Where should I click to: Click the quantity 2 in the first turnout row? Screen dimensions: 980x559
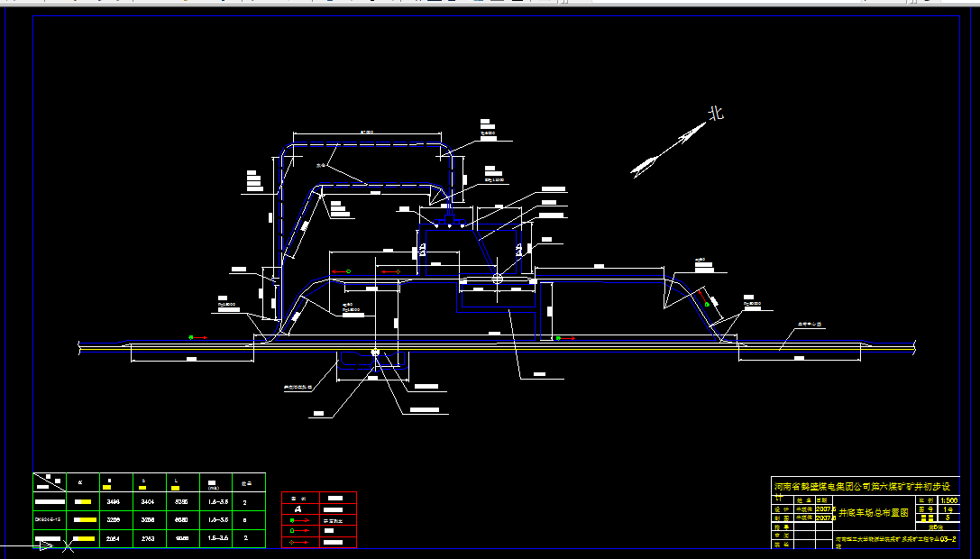coord(244,502)
